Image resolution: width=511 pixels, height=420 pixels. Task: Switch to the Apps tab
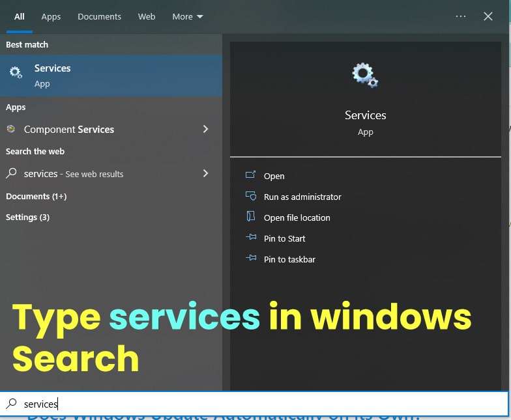point(51,16)
